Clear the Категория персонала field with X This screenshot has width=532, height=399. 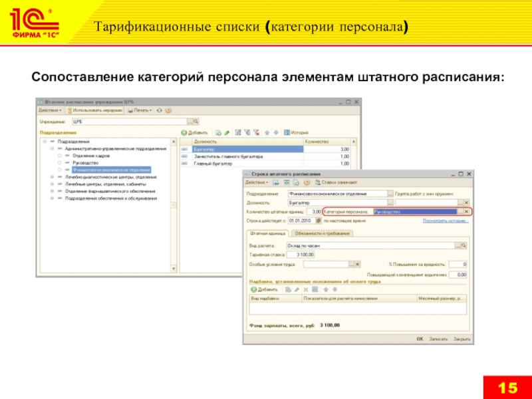tap(467, 211)
